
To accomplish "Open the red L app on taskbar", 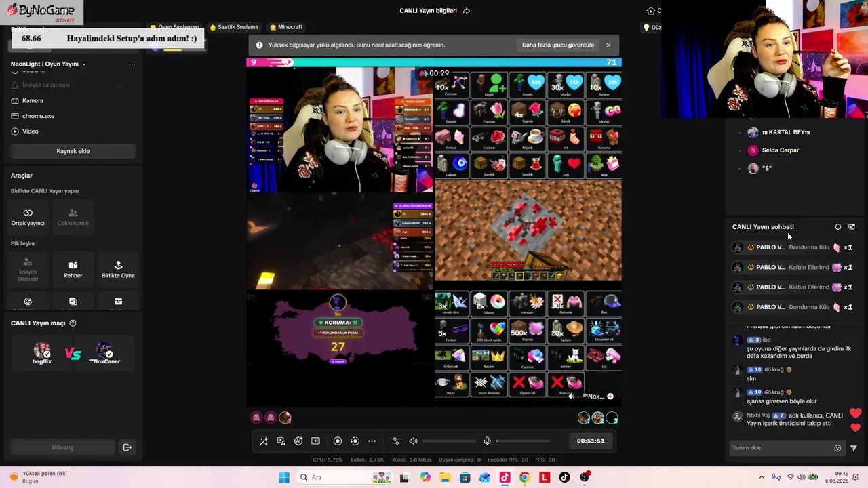I will (x=545, y=477).
